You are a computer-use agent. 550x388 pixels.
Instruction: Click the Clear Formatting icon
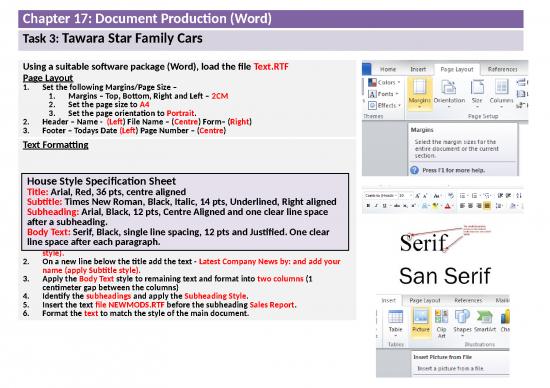[x=451, y=195]
